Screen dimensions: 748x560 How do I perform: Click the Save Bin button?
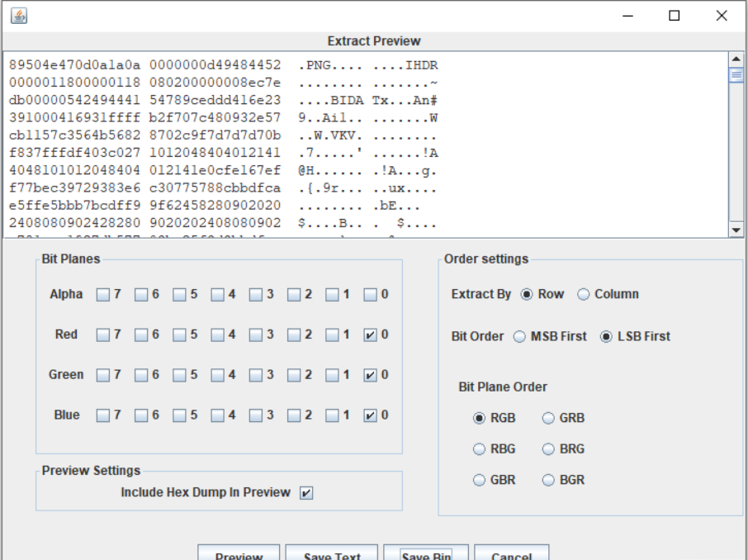click(x=426, y=553)
